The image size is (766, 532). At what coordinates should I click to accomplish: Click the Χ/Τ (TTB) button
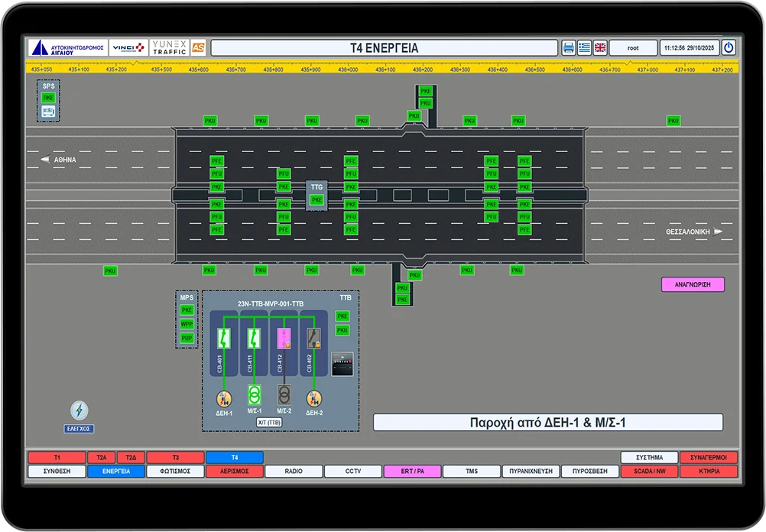pos(268,422)
